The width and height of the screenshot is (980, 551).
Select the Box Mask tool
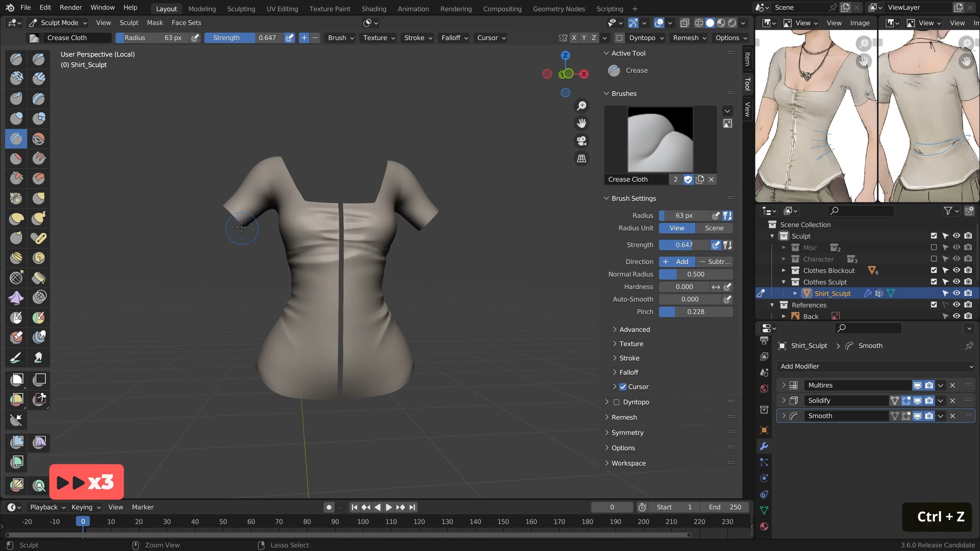pyautogui.click(x=16, y=379)
